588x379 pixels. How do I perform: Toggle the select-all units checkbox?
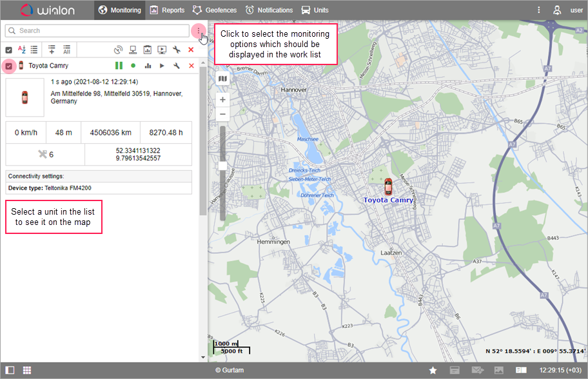(x=8, y=50)
